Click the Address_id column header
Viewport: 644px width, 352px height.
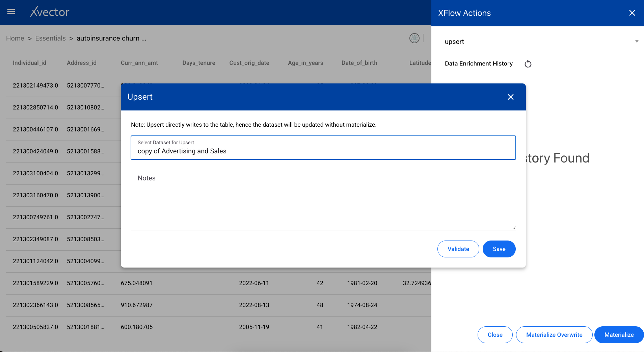[x=82, y=63]
